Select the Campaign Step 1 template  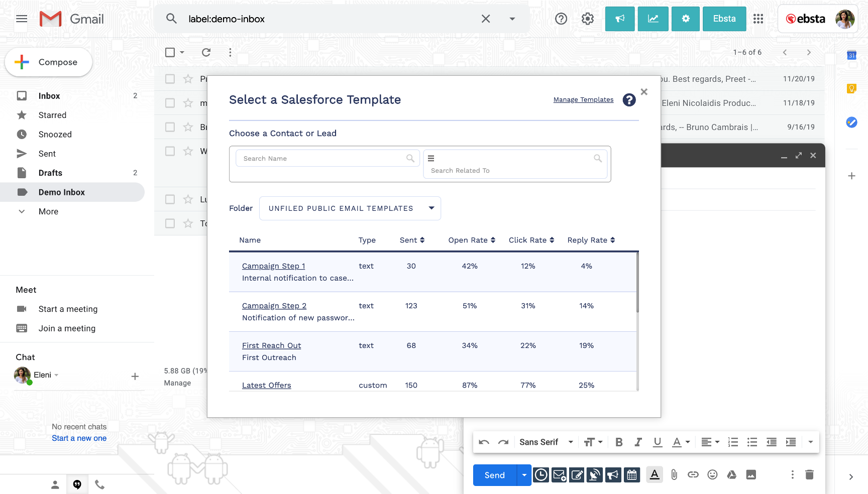click(273, 266)
